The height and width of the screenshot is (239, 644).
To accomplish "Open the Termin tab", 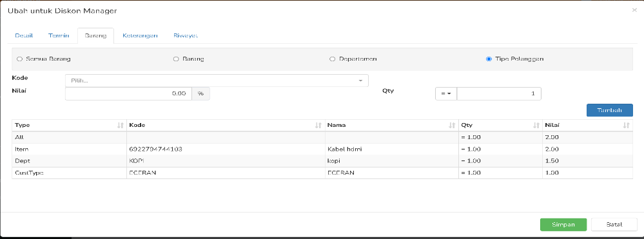I will tap(58, 35).
